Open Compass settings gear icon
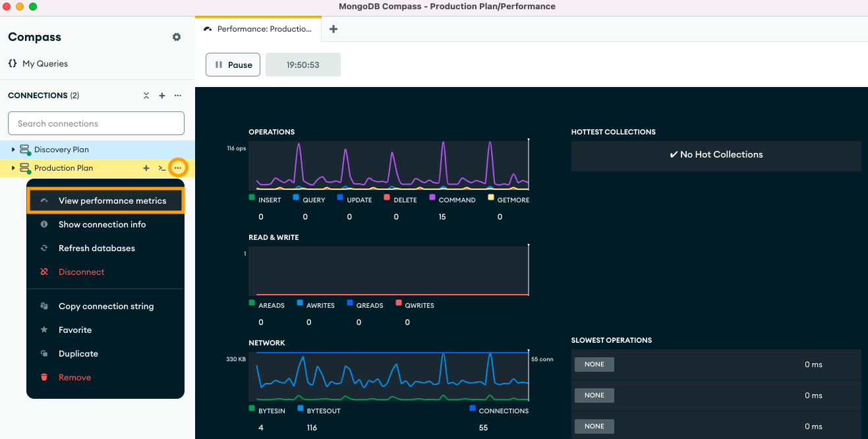The width and height of the screenshot is (868, 439). point(177,37)
